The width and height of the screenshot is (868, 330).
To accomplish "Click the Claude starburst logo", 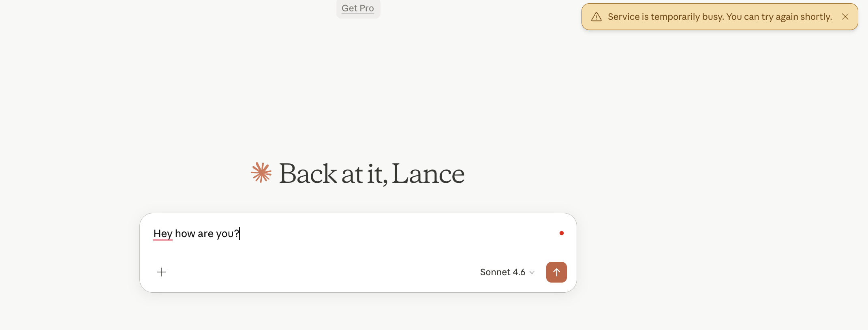I will point(261,173).
